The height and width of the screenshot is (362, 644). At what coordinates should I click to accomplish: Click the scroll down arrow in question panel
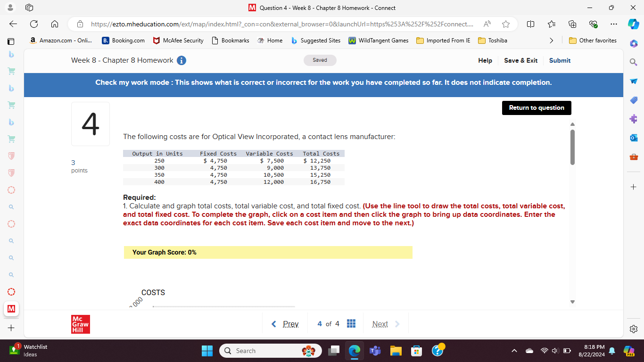[x=573, y=302]
